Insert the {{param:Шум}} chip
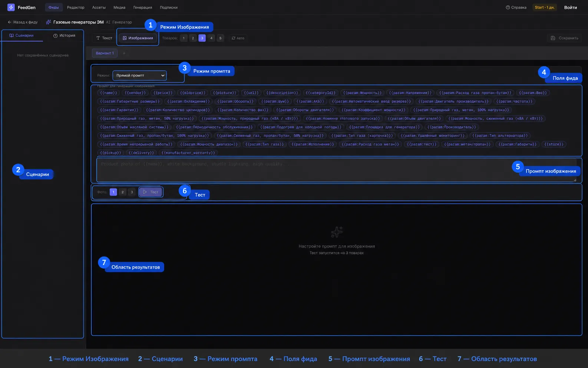 275,101
